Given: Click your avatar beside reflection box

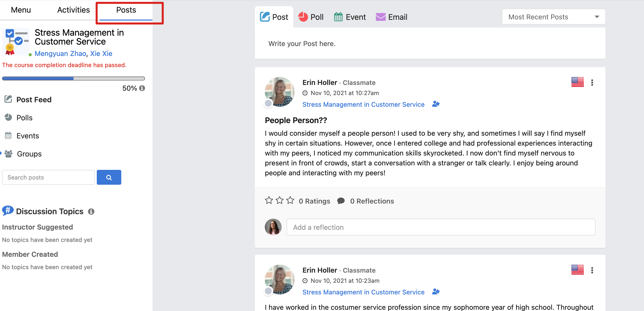Looking at the screenshot, I should [x=273, y=227].
